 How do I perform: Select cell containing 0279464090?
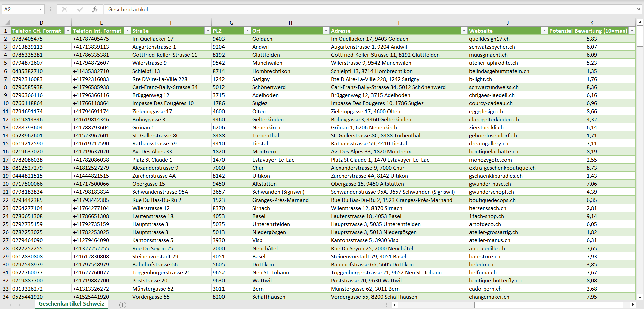coord(41,240)
